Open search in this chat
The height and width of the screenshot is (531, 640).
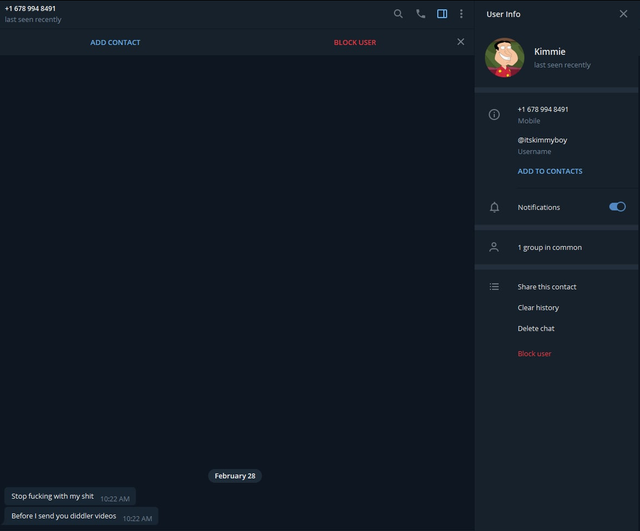(398, 14)
